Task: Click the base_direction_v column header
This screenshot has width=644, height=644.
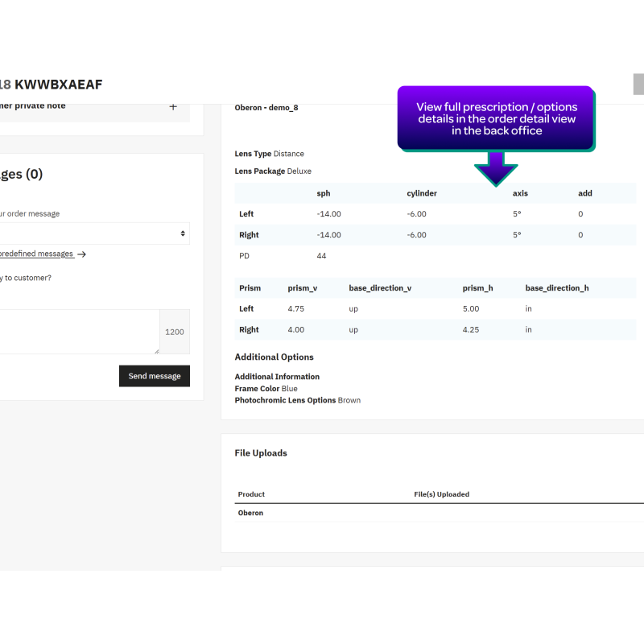Action: (x=380, y=288)
